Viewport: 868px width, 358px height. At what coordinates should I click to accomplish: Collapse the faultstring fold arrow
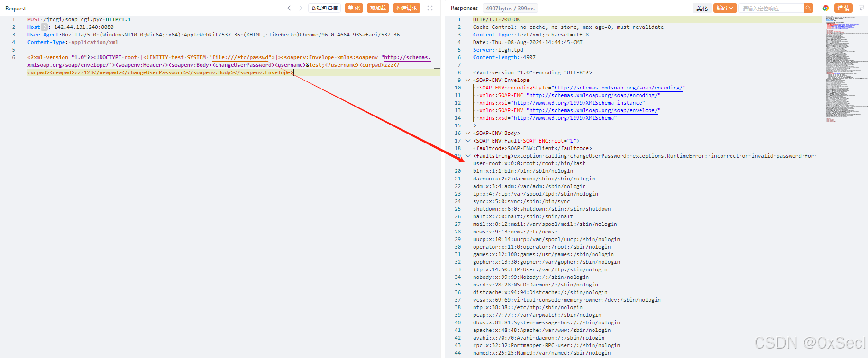click(468, 156)
